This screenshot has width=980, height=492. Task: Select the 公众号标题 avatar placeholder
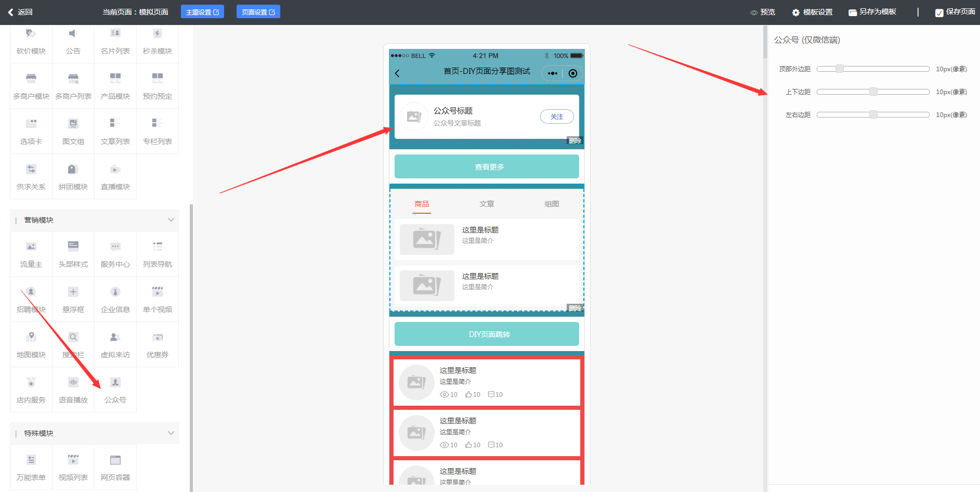(414, 116)
